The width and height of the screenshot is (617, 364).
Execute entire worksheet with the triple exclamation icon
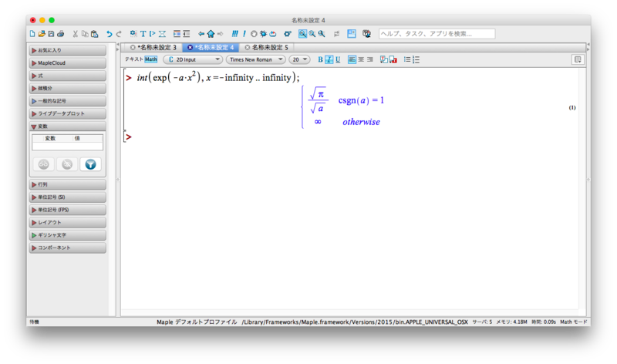coord(235,34)
